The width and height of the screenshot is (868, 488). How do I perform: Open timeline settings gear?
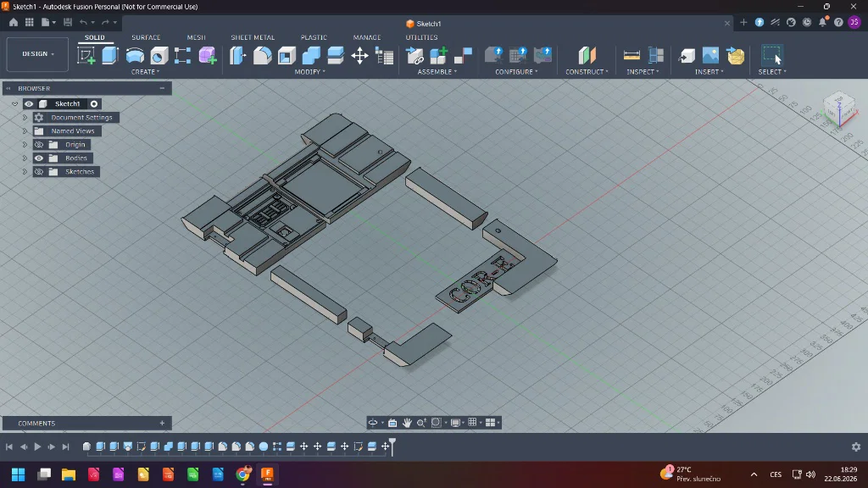(856, 446)
